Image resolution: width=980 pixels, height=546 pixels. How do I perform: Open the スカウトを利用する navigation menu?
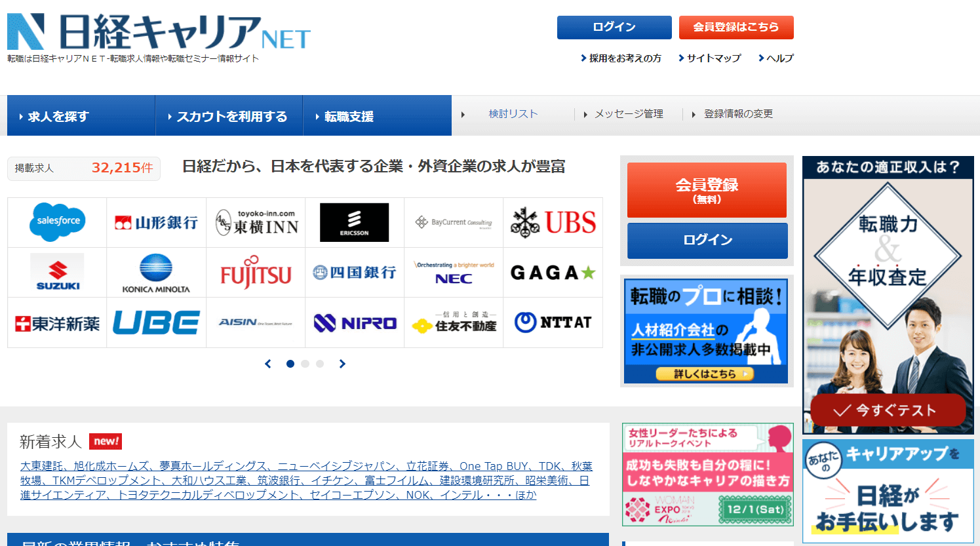[x=229, y=116]
